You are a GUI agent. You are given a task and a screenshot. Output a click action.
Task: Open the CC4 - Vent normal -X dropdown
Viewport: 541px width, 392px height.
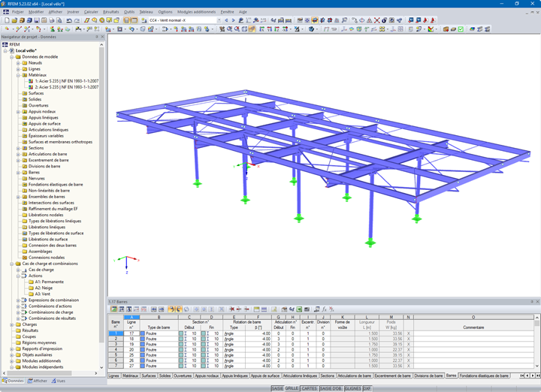coord(219,20)
